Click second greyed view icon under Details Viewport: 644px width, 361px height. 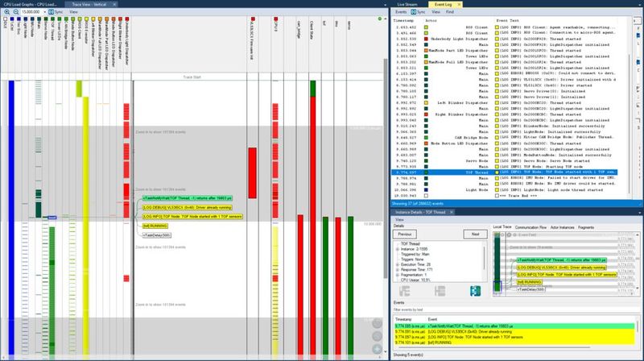440,291
